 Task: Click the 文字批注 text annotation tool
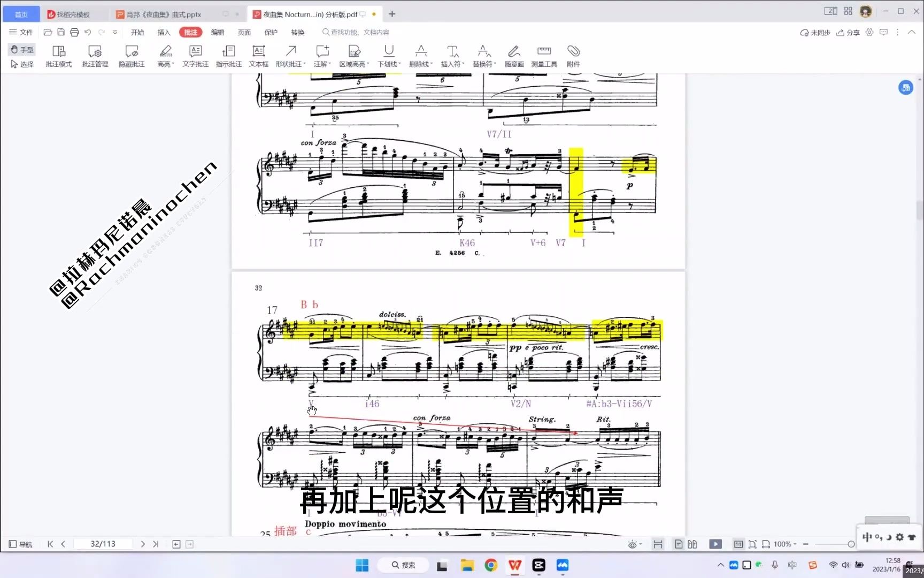pyautogui.click(x=196, y=57)
